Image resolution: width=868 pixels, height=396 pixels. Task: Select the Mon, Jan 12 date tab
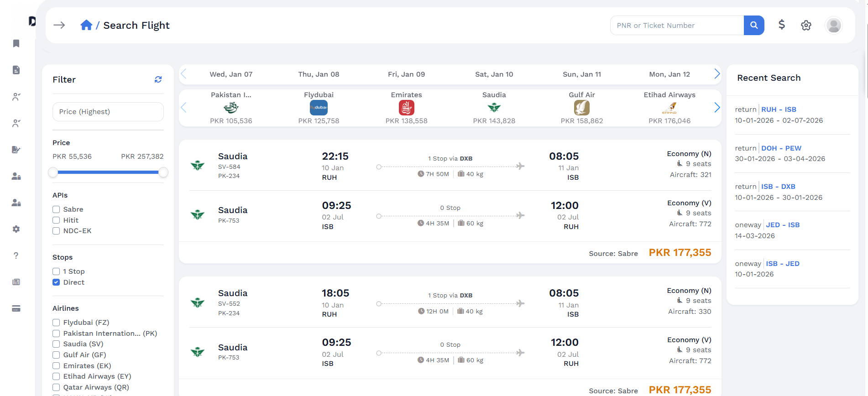point(669,74)
